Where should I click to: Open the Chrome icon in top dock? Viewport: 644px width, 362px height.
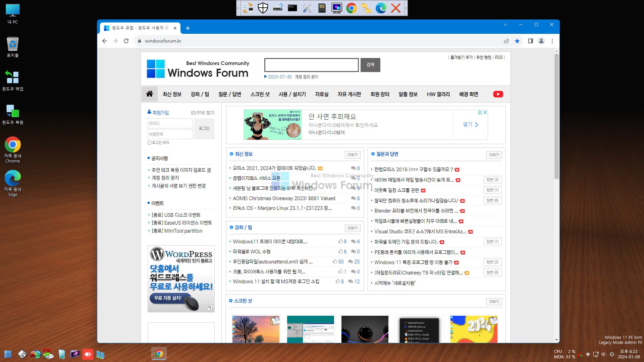[351, 8]
